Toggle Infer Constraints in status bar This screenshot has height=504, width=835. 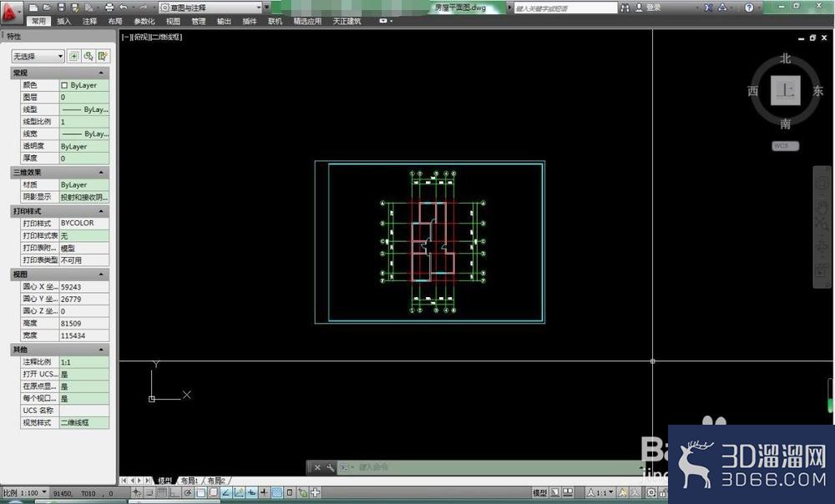click(x=137, y=492)
